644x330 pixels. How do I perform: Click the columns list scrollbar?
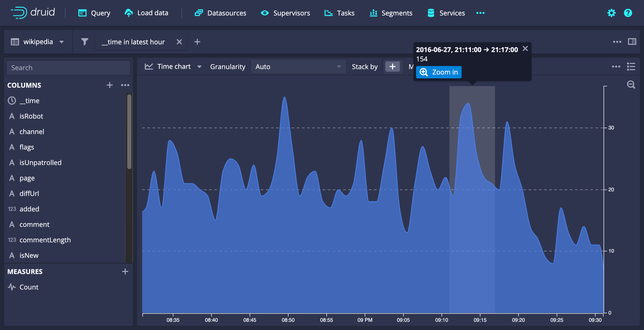(129, 131)
